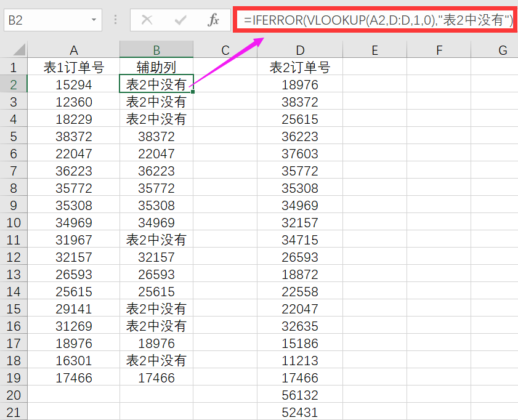The image size is (518, 420).
Task: Select row 5 header
Action: (x=14, y=136)
